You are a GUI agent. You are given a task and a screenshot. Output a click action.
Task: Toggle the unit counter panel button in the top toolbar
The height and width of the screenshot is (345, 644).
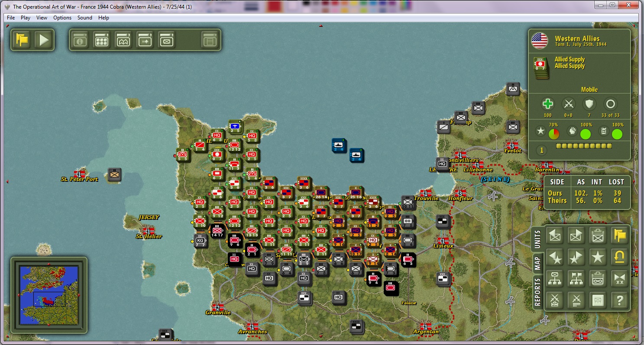166,40
